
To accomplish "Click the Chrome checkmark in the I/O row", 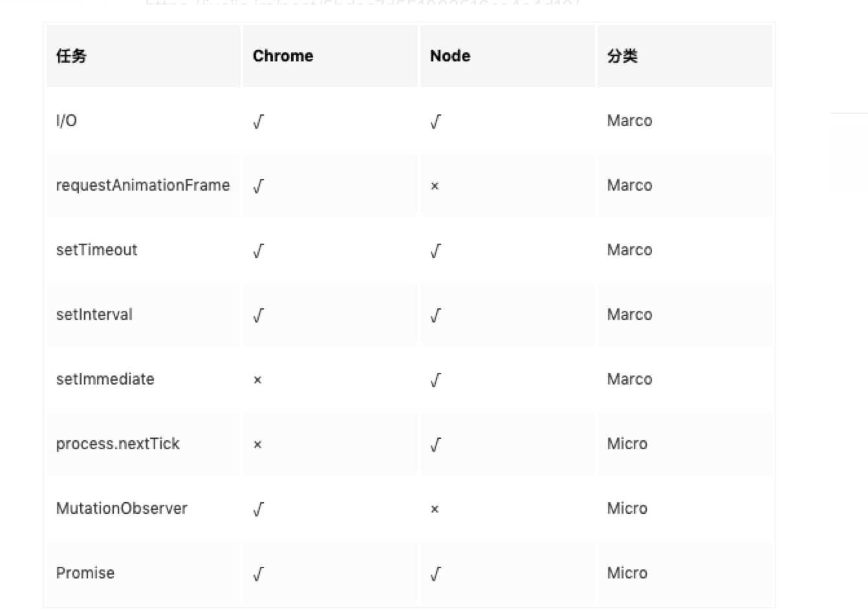I will pos(259,122).
